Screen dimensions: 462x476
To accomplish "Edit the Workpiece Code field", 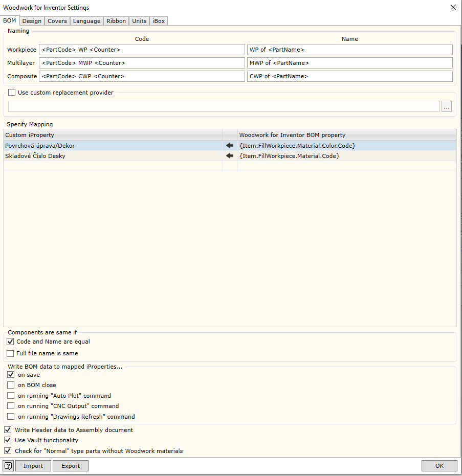I will point(142,50).
